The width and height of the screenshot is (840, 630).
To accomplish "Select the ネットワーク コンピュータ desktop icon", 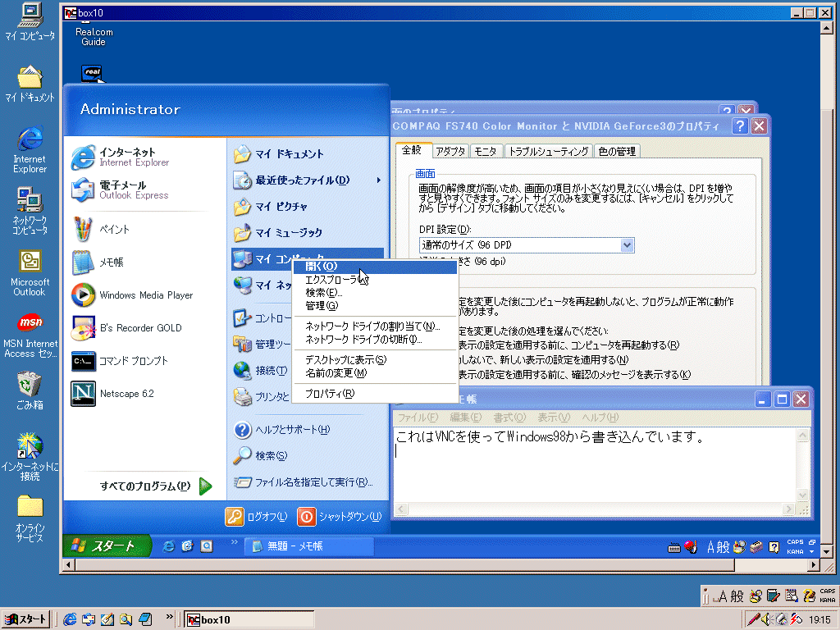I will pyautogui.click(x=30, y=211).
